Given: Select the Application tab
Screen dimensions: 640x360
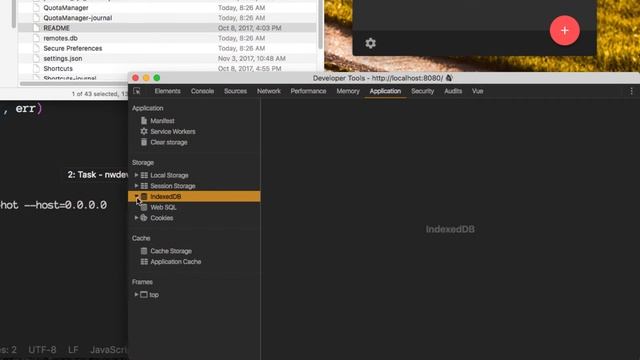Looking at the screenshot, I should point(385,91).
